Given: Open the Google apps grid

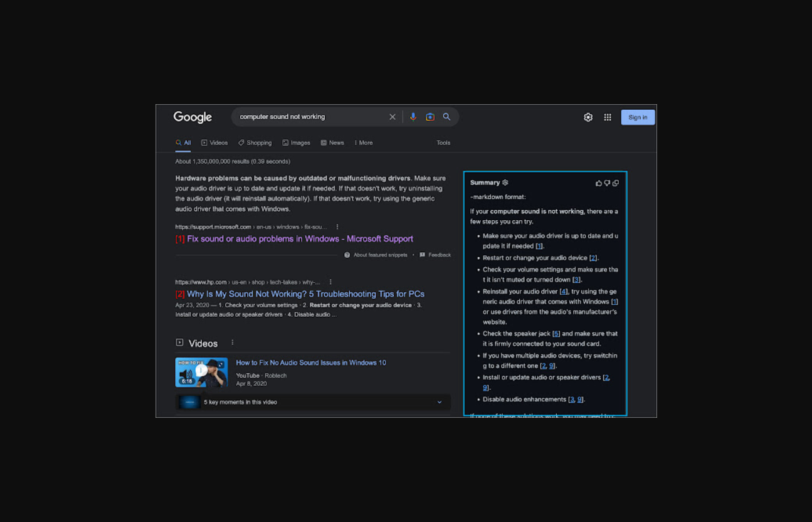Looking at the screenshot, I should pyautogui.click(x=608, y=117).
